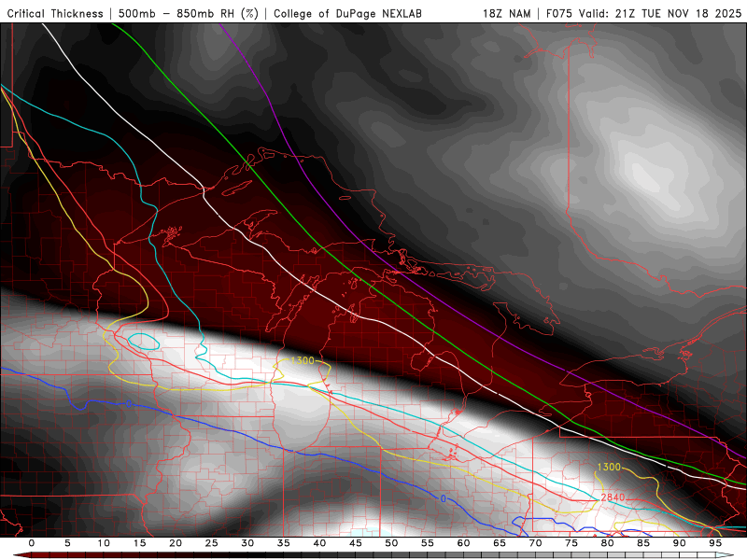Click the 'Critical Thickness' title text
Image resolution: width=747 pixels, height=560 pixels.
55,14
